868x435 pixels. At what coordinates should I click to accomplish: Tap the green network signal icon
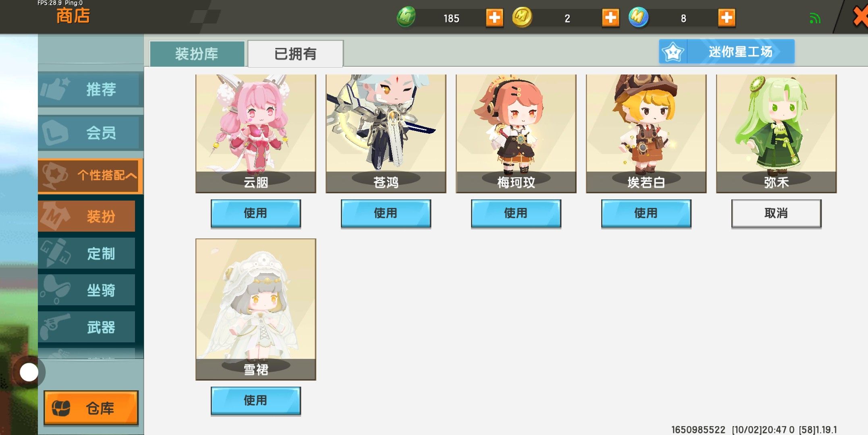[815, 19]
